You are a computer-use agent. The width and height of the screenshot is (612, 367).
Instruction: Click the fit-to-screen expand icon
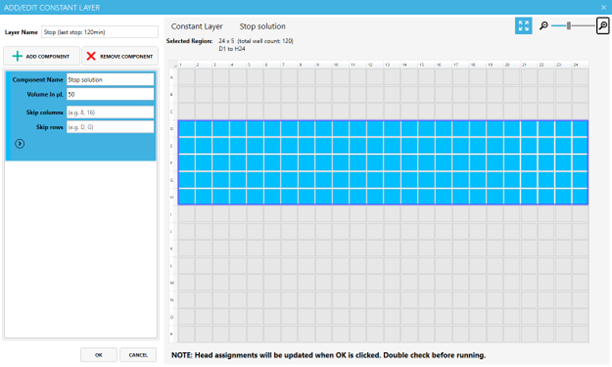point(523,26)
